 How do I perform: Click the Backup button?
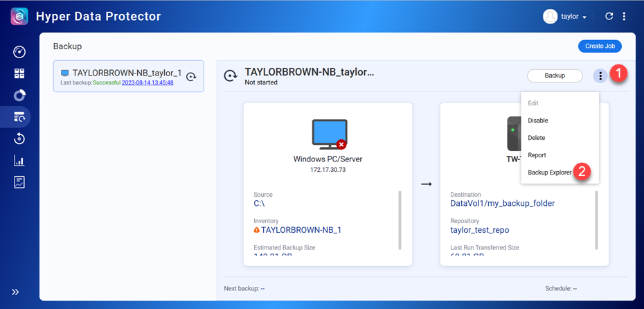click(x=555, y=76)
